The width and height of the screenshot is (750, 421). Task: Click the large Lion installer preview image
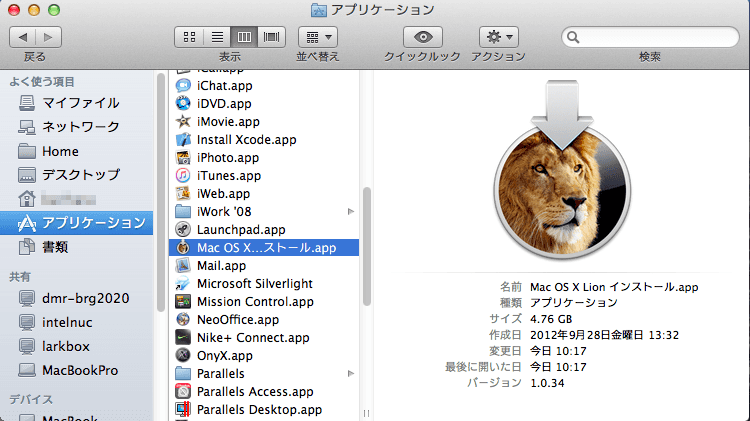click(562, 170)
